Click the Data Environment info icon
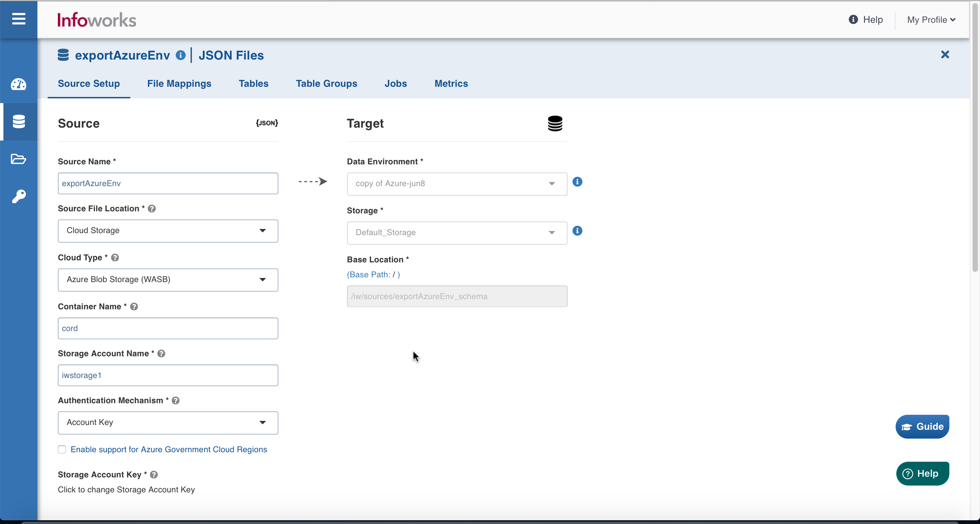 (577, 182)
